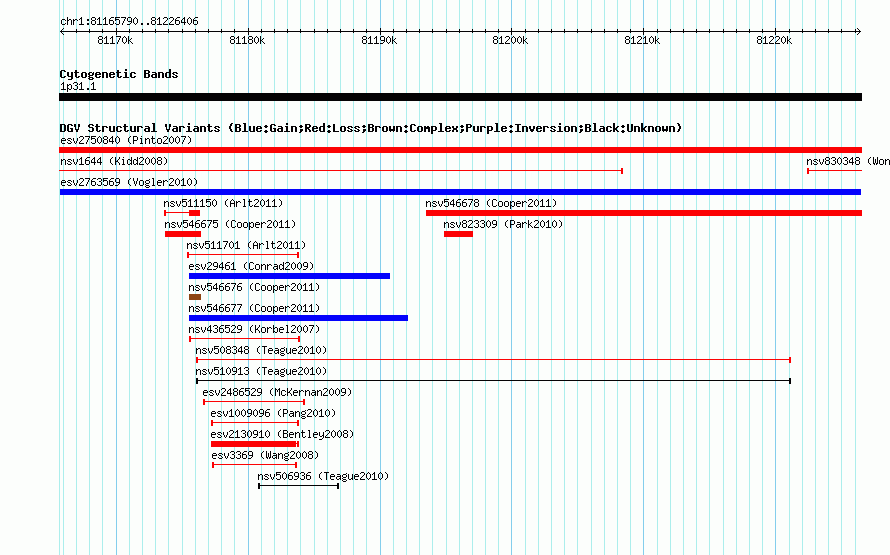Select the esv1009096 thin red line
Screen dimensions: 890x555
coord(255,423)
